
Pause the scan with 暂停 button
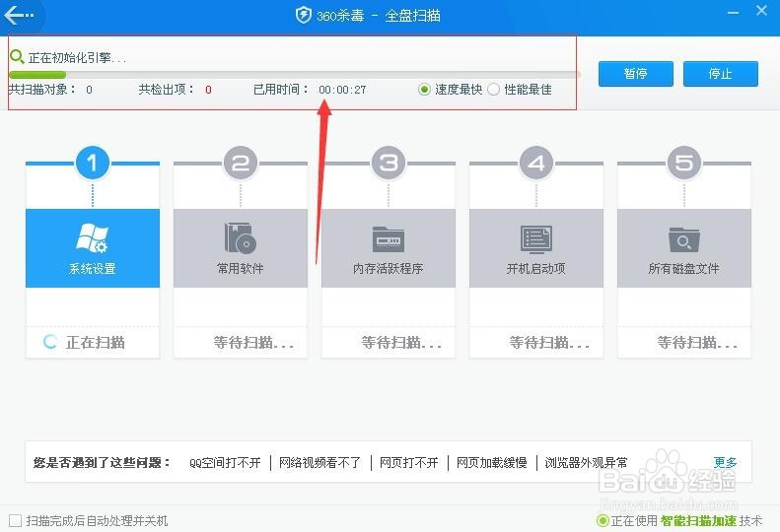(636, 74)
